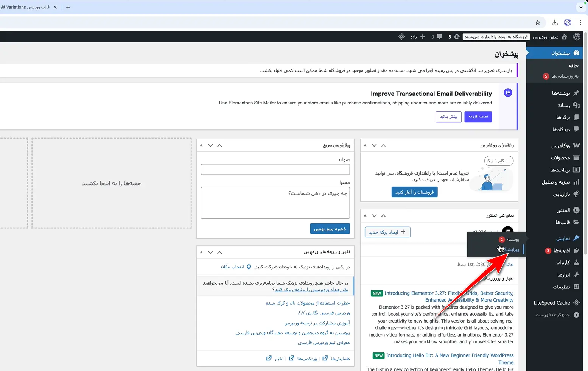This screenshot has height=371, width=588.
Task: Click ذخیره پیش‌نویس save draft button
Action: pos(330,229)
